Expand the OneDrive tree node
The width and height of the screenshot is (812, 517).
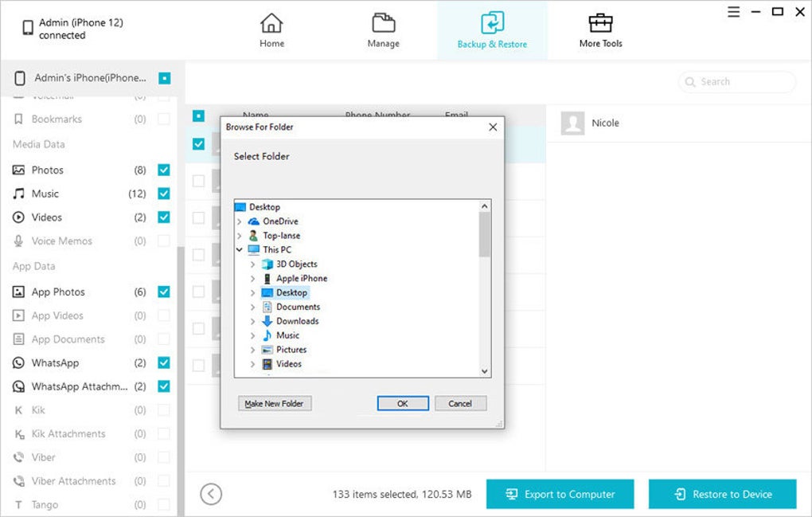tap(240, 221)
